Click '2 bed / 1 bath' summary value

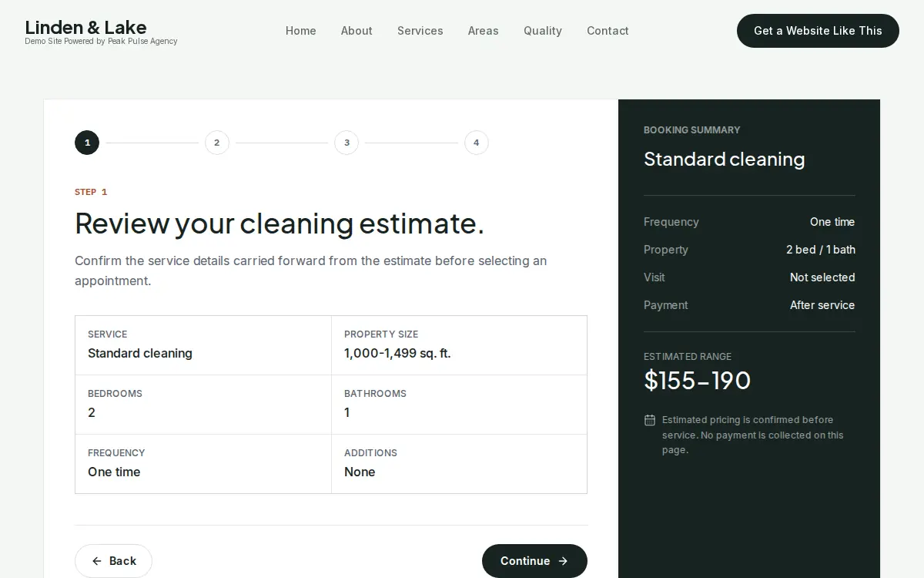coord(821,250)
